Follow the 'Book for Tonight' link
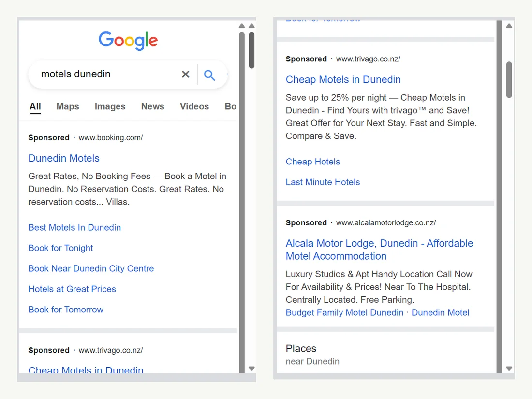The width and height of the screenshot is (532, 399). pos(61,248)
